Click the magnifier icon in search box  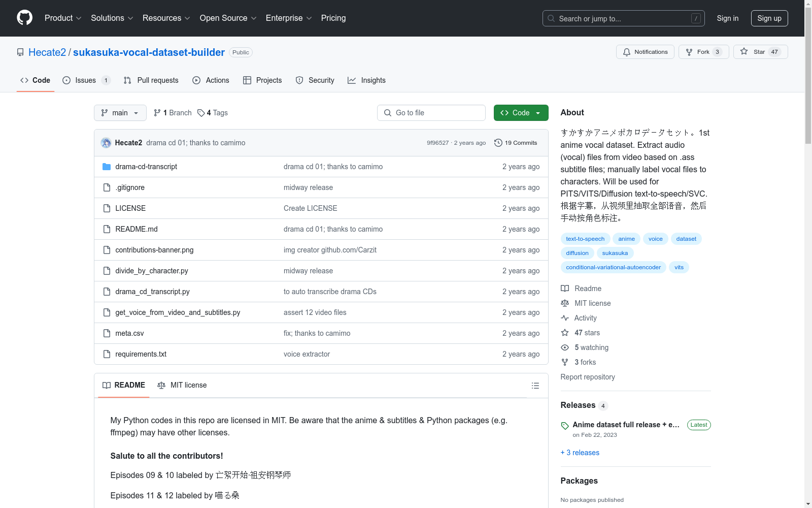point(551,18)
